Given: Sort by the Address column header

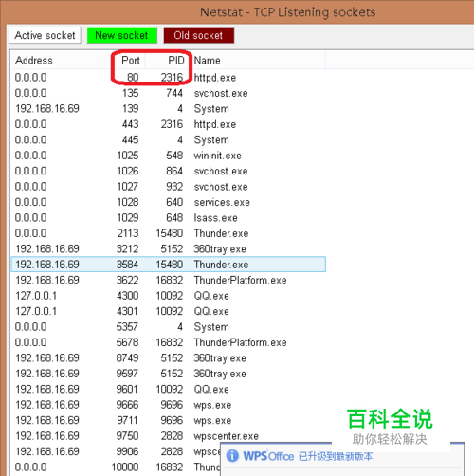Looking at the screenshot, I should pos(55,60).
